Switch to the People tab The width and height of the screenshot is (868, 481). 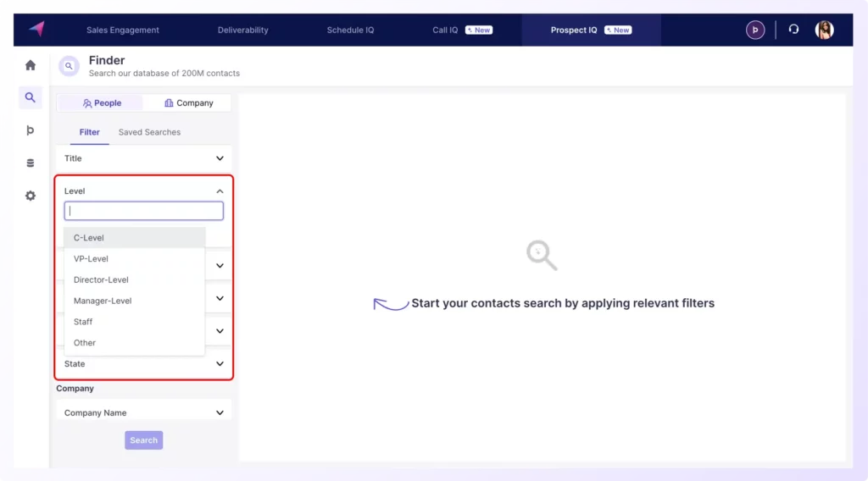100,102
